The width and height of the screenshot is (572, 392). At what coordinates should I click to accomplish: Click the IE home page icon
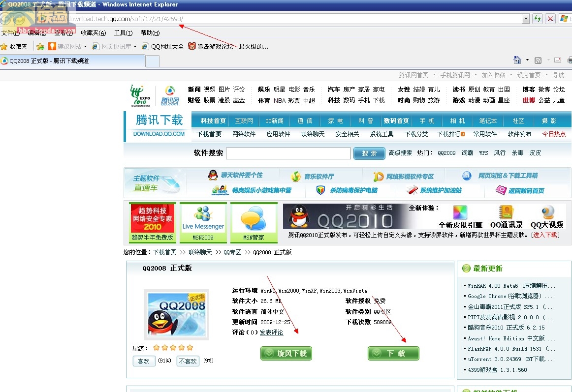point(517,60)
